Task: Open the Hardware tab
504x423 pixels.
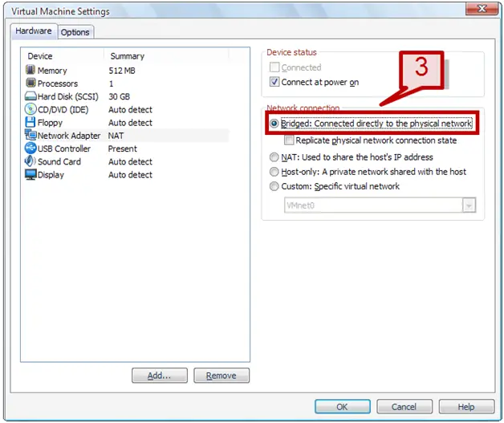Action: point(34,31)
